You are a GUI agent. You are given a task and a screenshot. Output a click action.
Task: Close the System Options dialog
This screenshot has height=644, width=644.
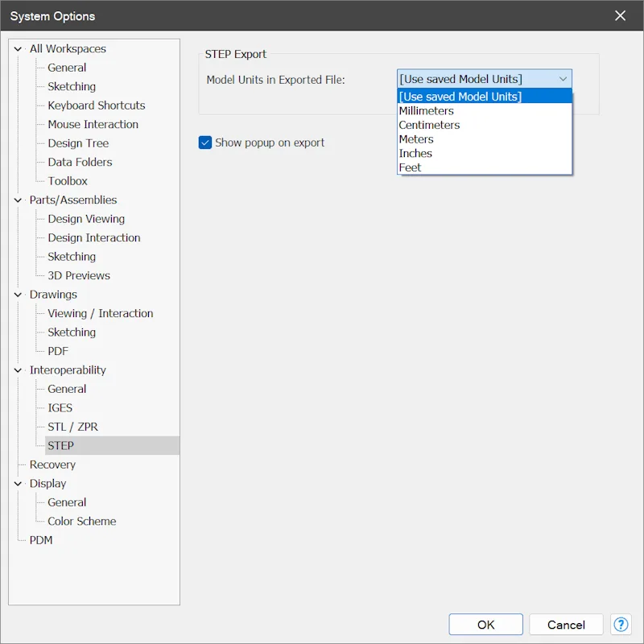click(x=620, y=15)
